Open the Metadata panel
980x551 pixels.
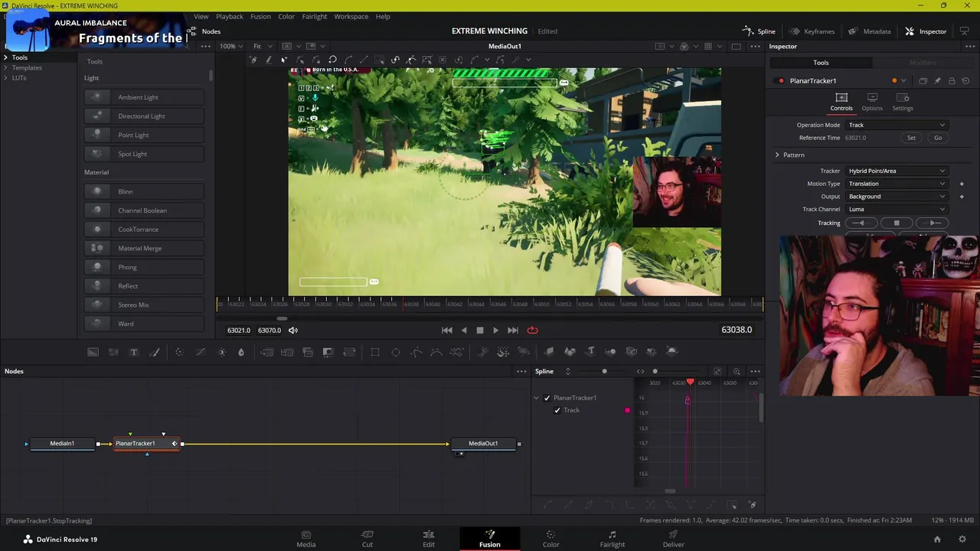pyautogui.click(x=869, y=31)
